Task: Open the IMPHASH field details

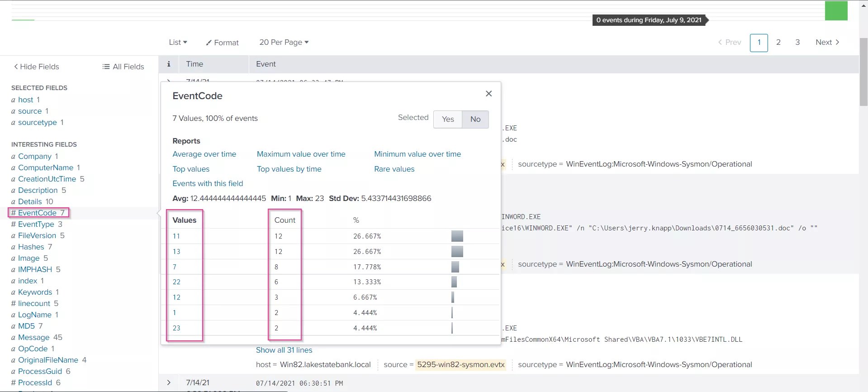Action: (35, 269)
